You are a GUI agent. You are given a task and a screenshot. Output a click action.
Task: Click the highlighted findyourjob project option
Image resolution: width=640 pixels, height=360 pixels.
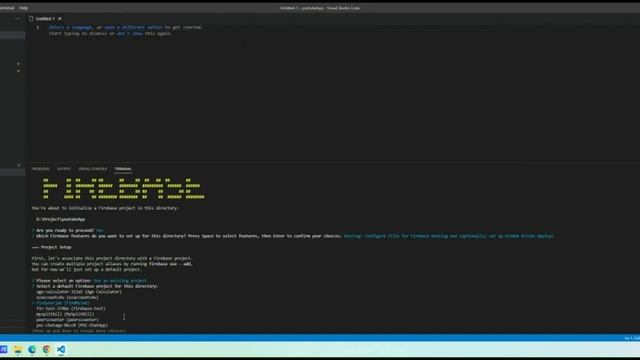point(63,303)
